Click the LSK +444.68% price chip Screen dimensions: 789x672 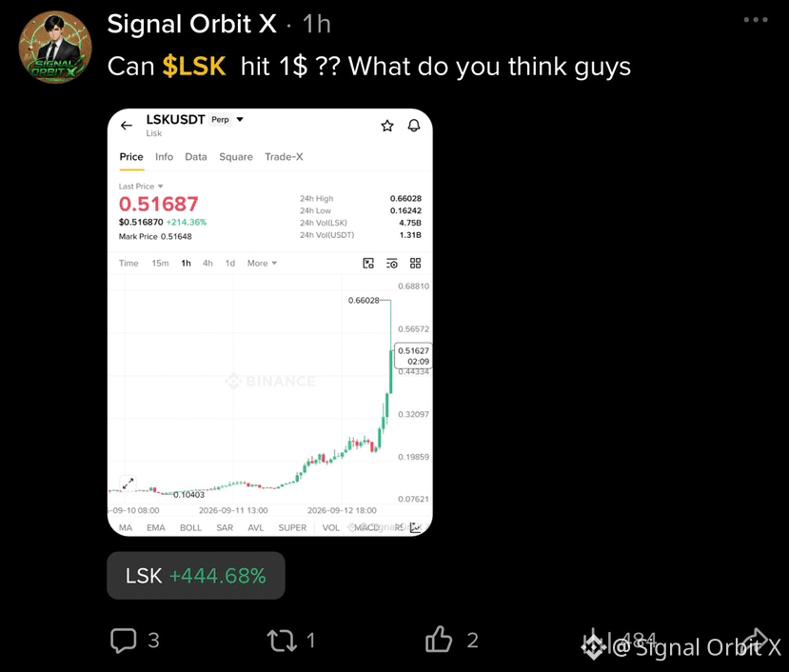(x=196, y=576)
